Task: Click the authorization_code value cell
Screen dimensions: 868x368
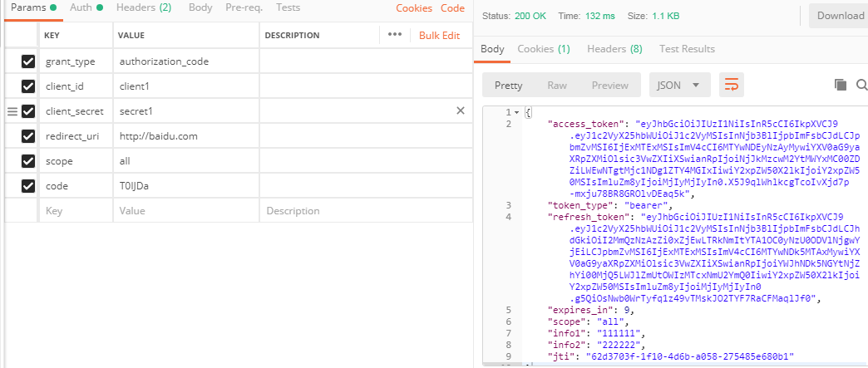Action: (x=186, y=61)
